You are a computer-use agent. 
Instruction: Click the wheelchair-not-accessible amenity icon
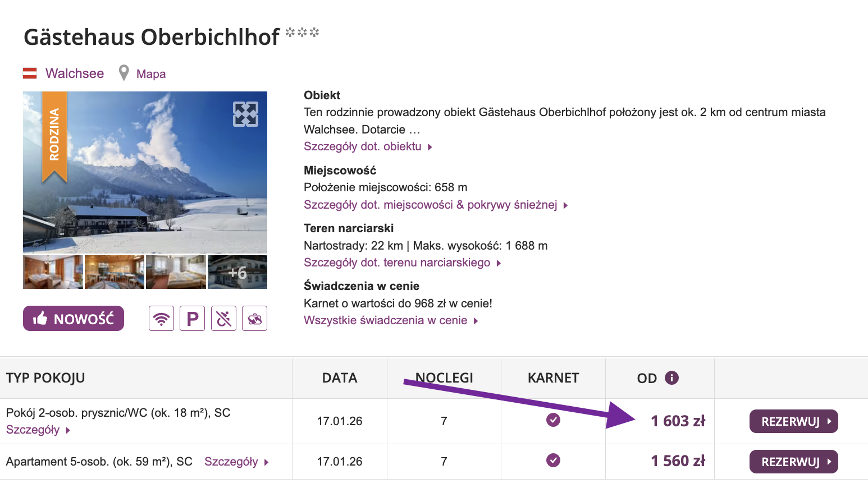(223, 318)
